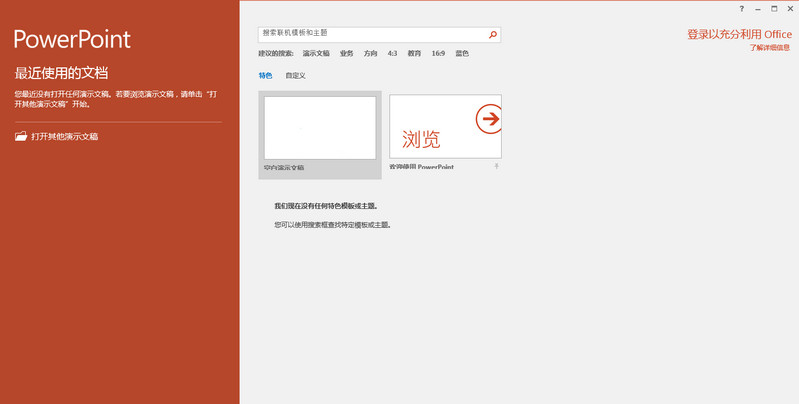Click suggested search 教育

[x=414, y=53]
